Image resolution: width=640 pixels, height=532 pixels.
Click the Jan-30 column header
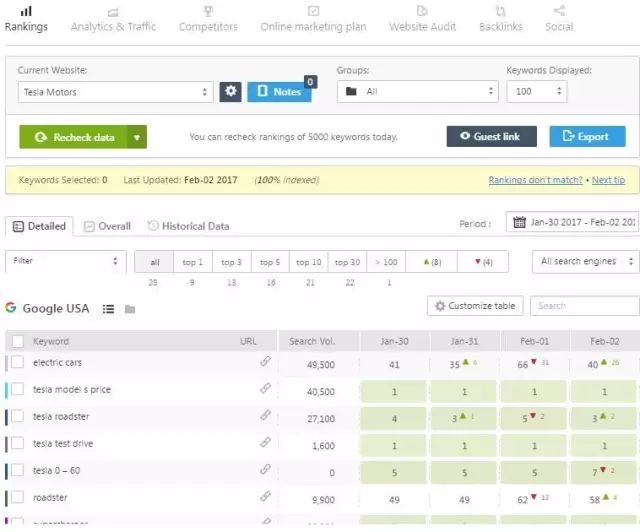(394, 341)
